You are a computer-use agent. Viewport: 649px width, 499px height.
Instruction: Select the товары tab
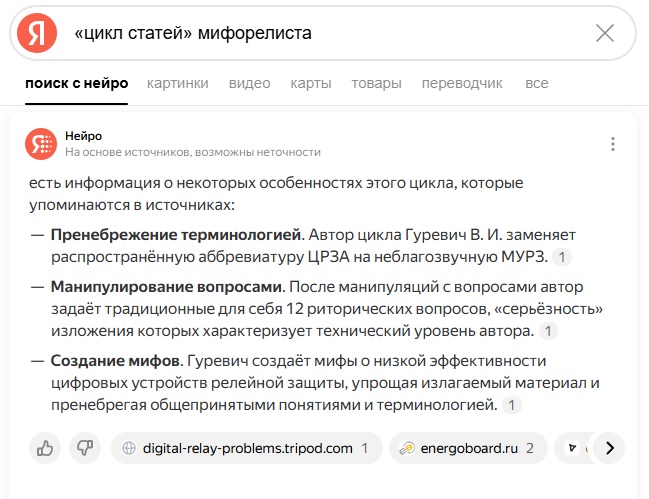[x=377, y=83]
